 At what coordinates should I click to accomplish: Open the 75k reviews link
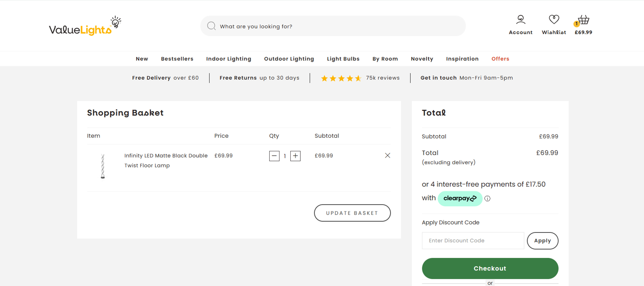point(383,78)
